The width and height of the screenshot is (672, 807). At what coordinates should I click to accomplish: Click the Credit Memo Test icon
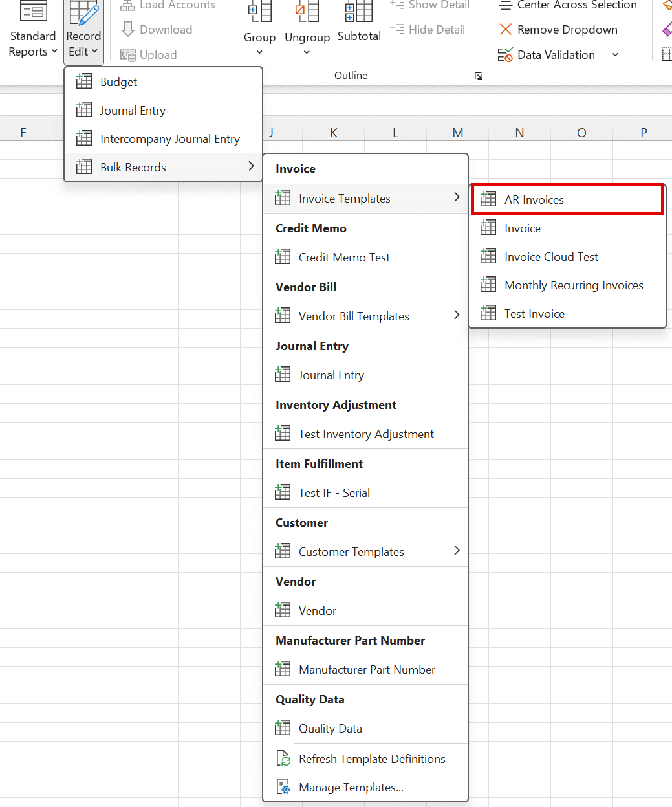point(283,256)
